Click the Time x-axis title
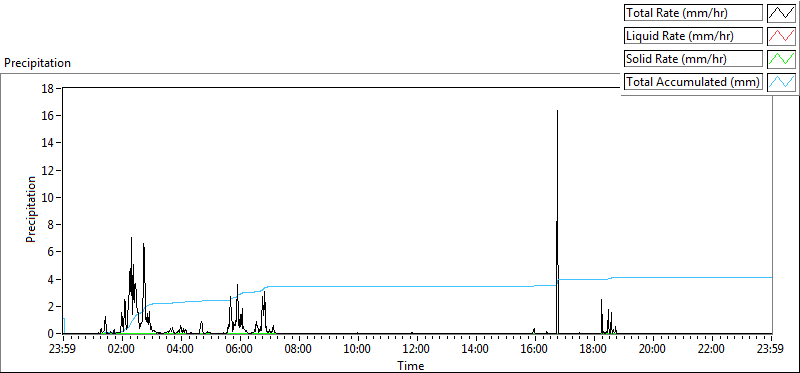The width and height of the screenshot is (800, 373). point(411,366)
